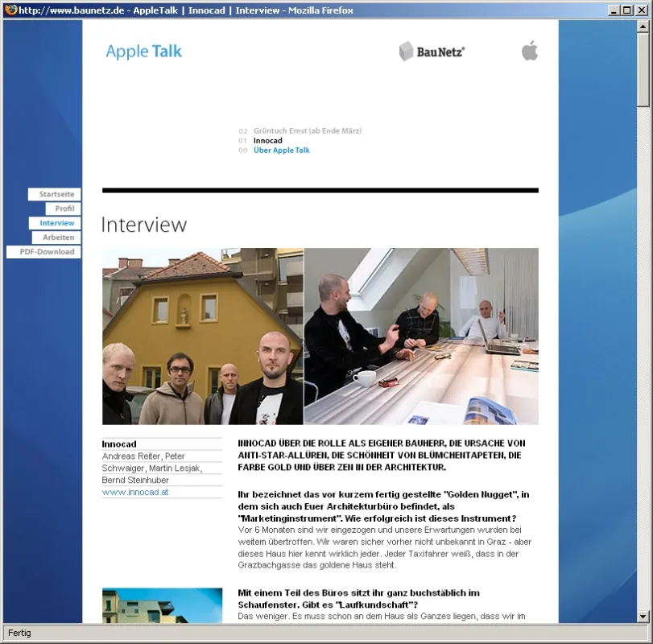
Task: Click the scrollbar down arrow
Action: point(643,616)
